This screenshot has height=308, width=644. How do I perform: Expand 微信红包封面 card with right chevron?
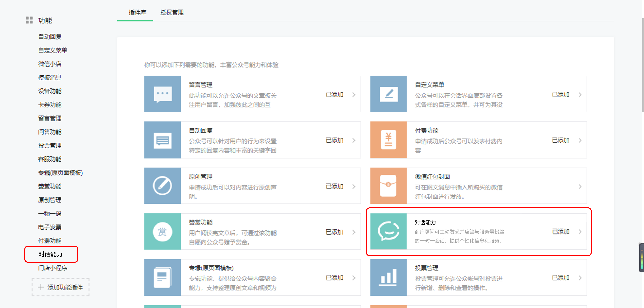(580, 187)
